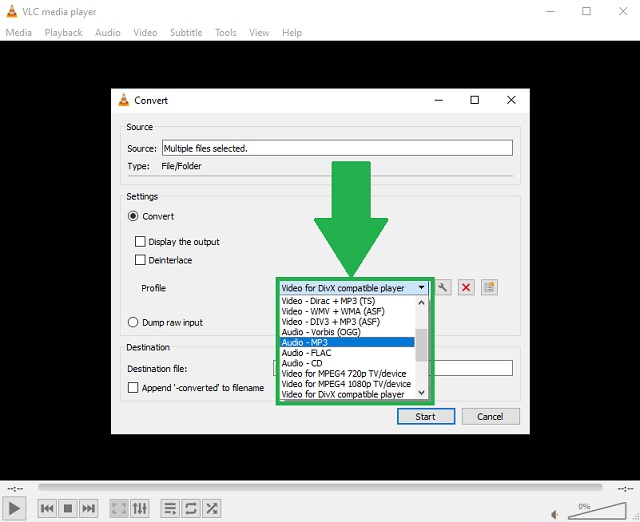Open the View menu
This screenshot has width=640, height=522.
(x=259, y=33)
